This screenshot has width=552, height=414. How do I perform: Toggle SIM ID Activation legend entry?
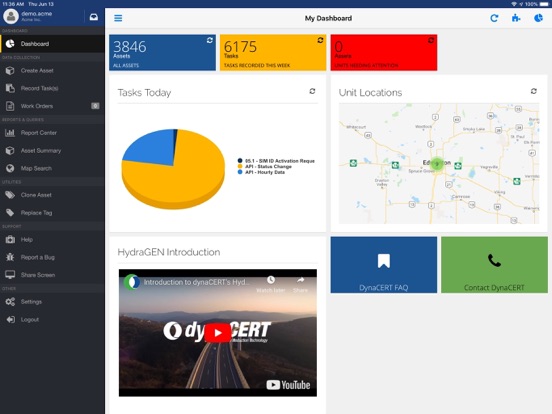coord(276,161)
